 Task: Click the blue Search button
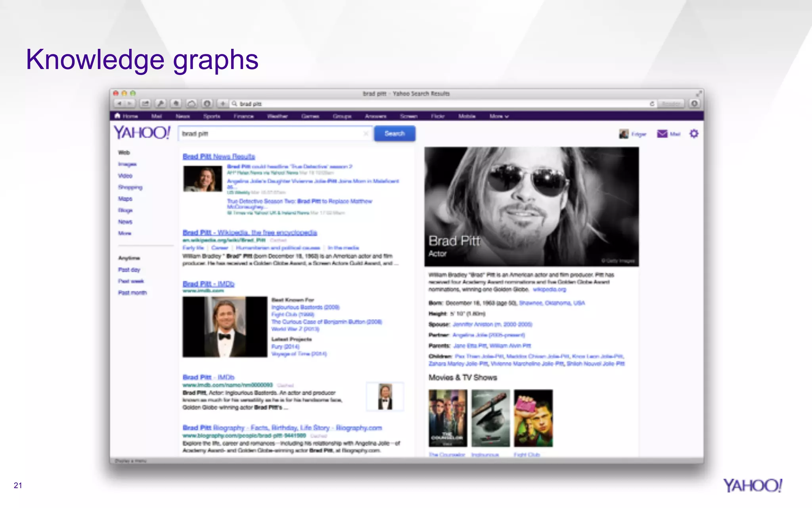(395, 134)
